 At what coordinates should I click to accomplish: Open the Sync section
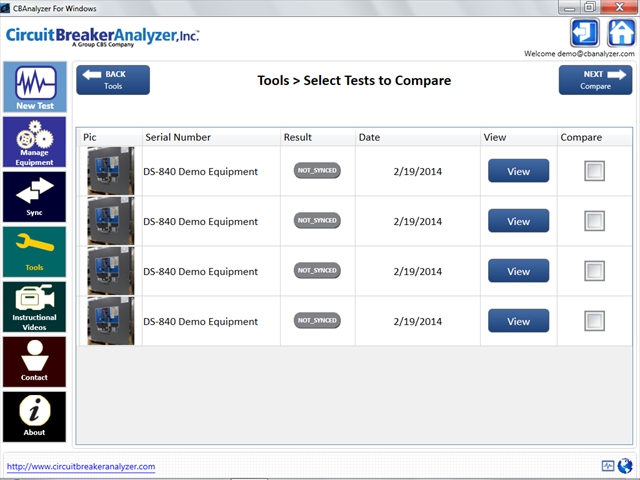pos(35,197)
